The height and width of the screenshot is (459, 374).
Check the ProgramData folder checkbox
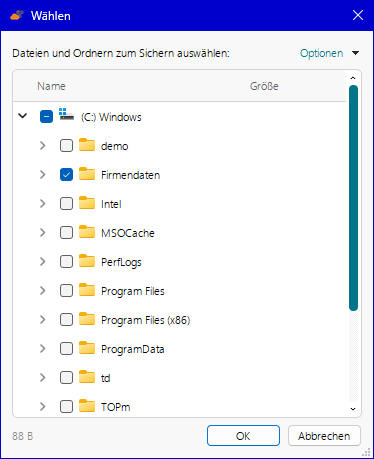(x=66, y=349)
